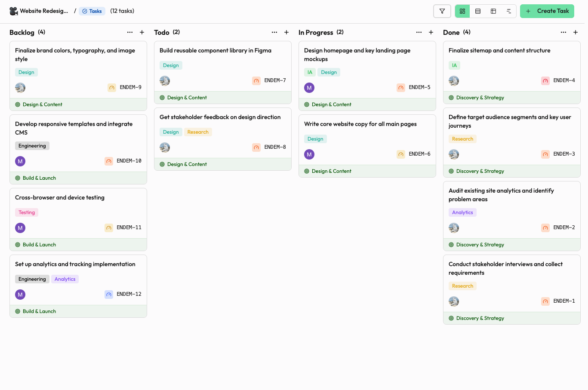588x390 pixels.
Task: Open 'Design homepage and key landing page' task
Action: click(357, 55)
